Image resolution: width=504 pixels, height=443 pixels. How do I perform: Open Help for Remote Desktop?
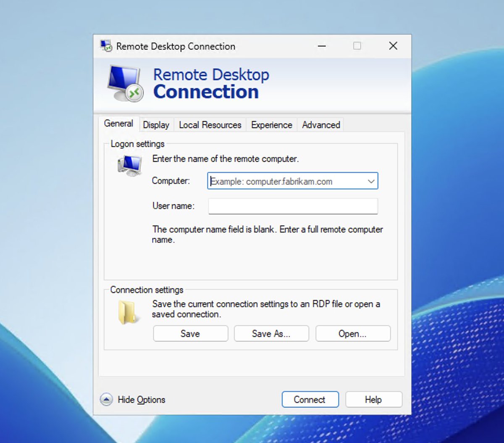coord(374,400)
